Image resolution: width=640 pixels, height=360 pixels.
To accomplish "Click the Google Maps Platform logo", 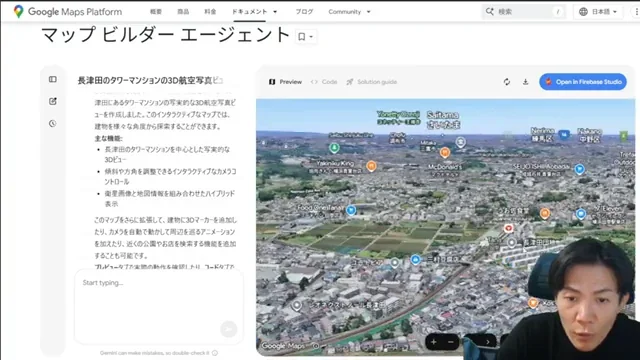I will [x=67, y=11].
